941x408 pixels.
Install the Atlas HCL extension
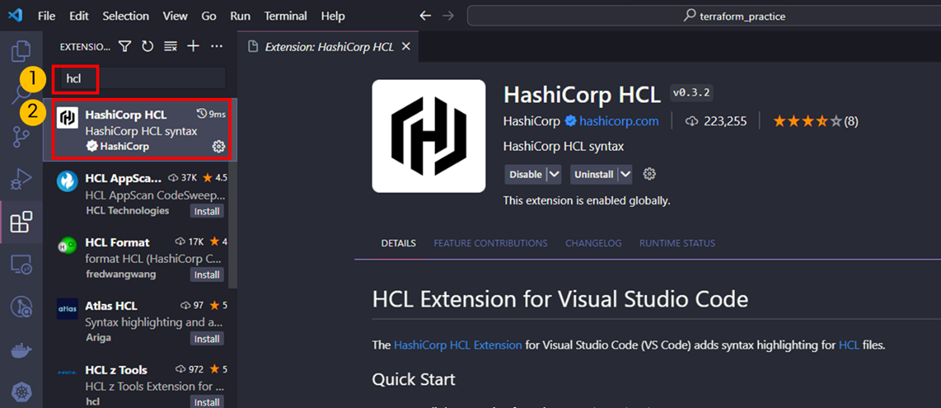[207, 339]
